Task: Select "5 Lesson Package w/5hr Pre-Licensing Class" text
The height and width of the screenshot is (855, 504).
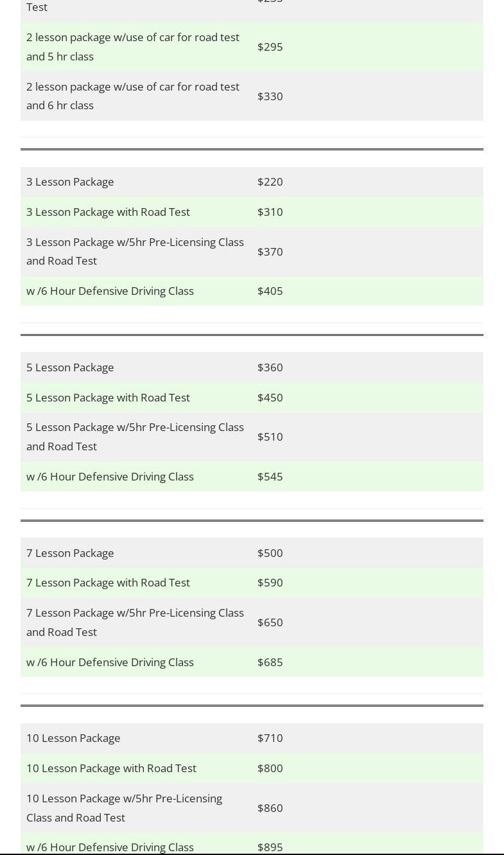Action: coord(135,428)
